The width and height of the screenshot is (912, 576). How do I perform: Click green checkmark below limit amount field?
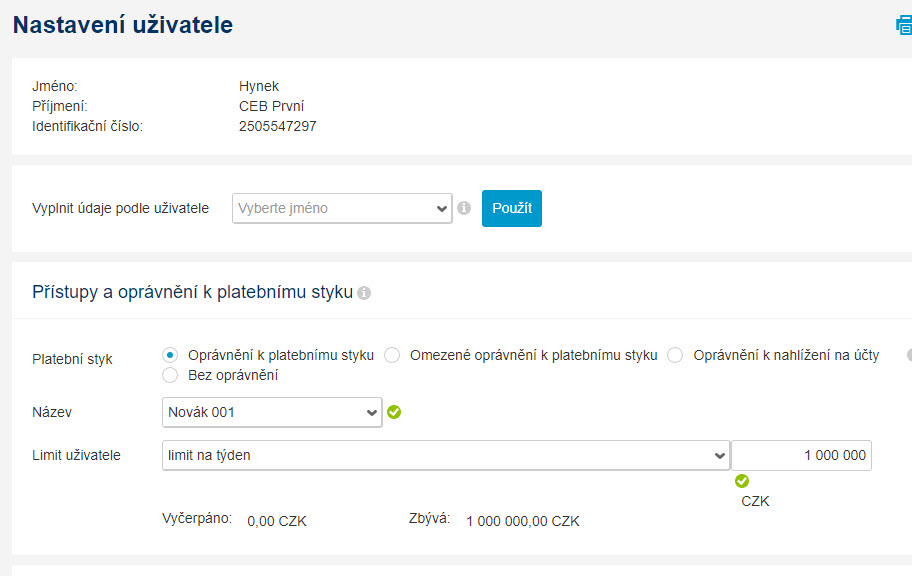pos(742,481)
